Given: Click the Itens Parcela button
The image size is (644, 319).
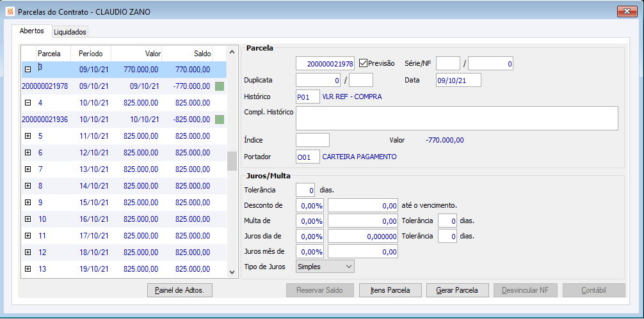Looking at the screenshot, I should click(390, 290).
